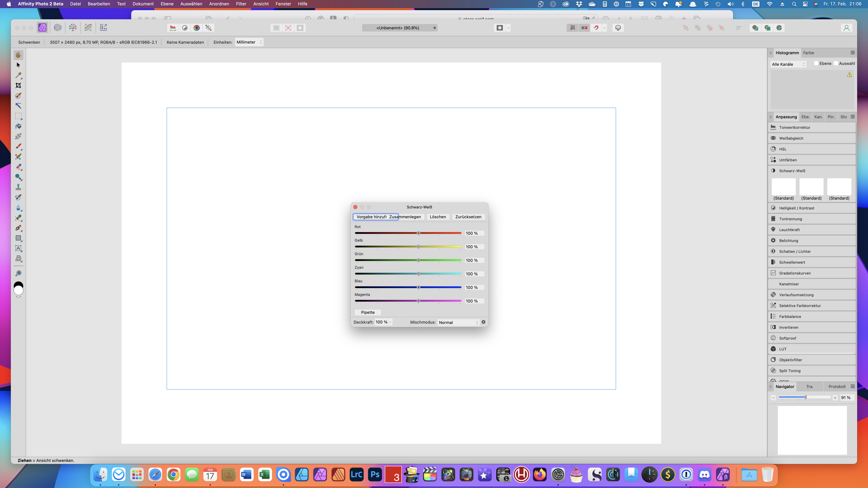Open the Assistant settings icon

coord(618,28)
